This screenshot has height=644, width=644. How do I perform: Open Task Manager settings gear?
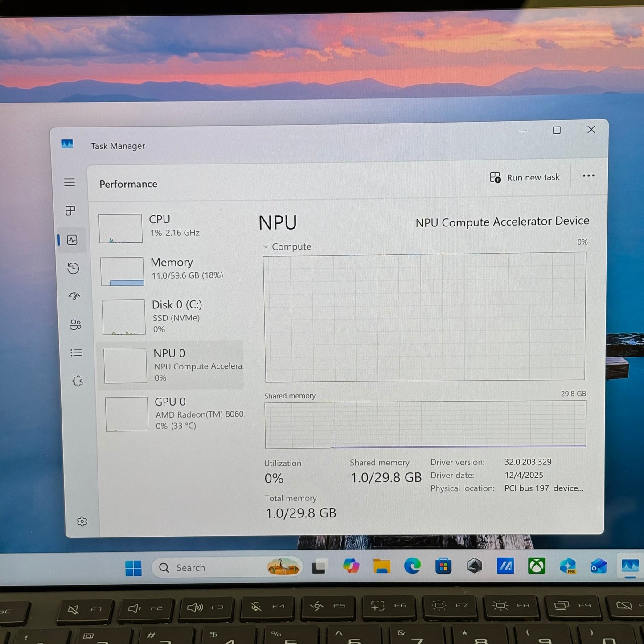pyautogui.click(x=82, y=521)
